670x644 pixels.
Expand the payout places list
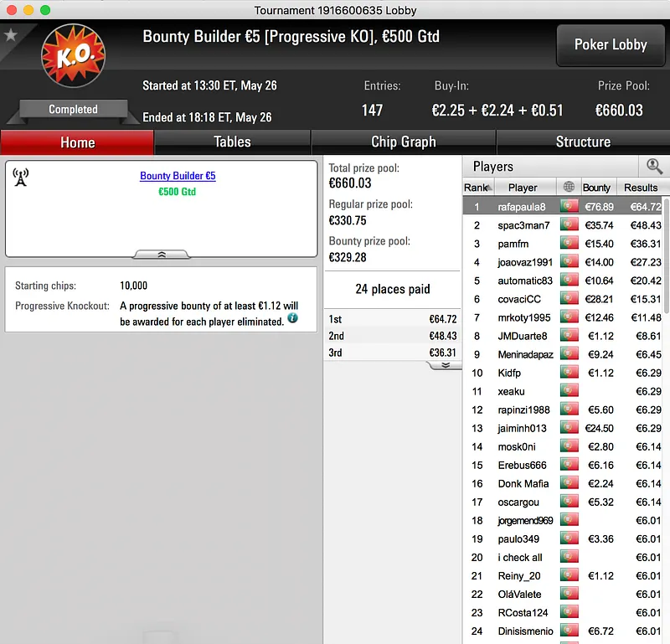pyautogui.click(x=446, y=365)
